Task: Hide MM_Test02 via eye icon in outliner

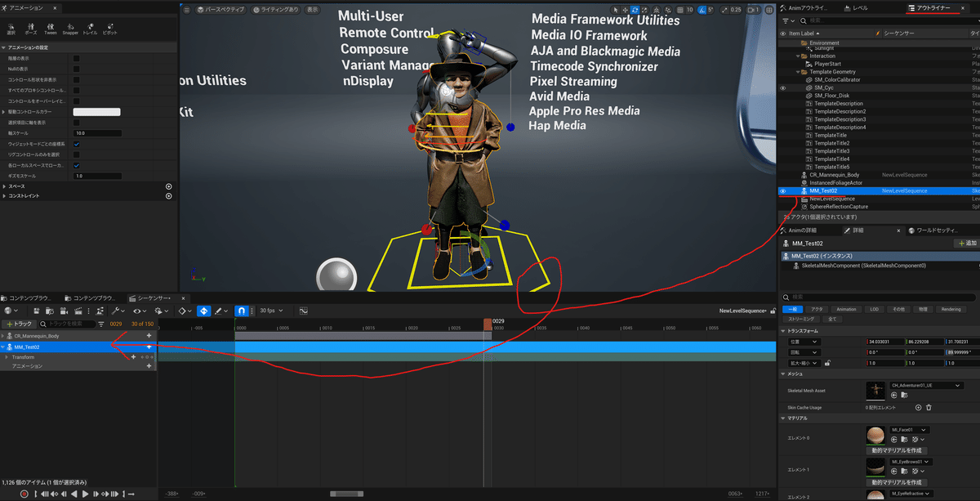Action: [x=783, y=190]
